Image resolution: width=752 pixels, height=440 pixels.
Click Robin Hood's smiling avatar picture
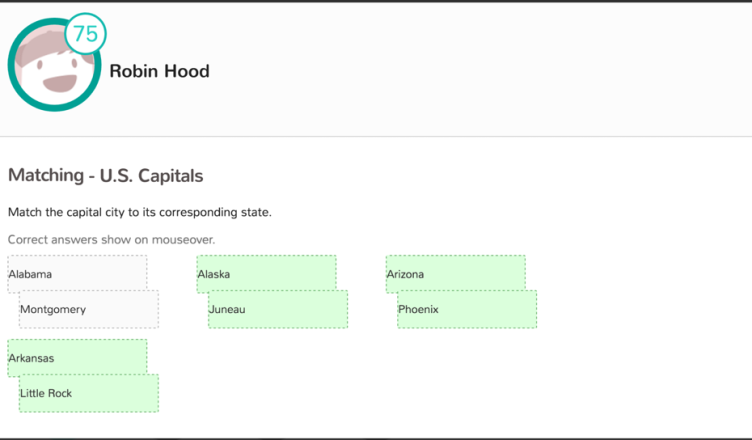click(54, 65)
